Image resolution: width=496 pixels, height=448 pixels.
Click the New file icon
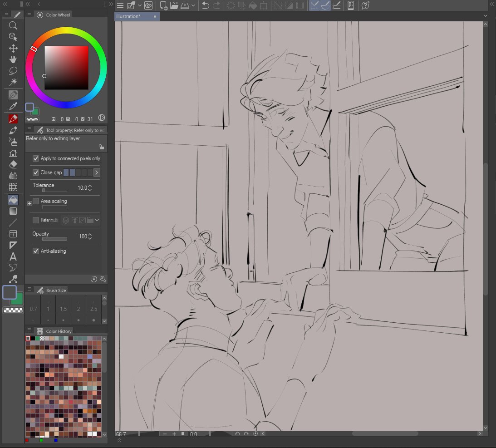click(x=163, y=5)
